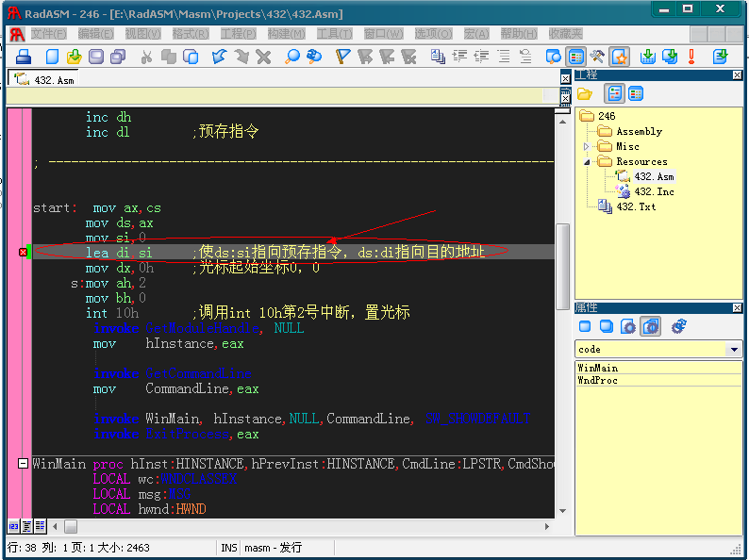Open the 收藏夹 menu

pyautogui.click(x=566, y=33)
